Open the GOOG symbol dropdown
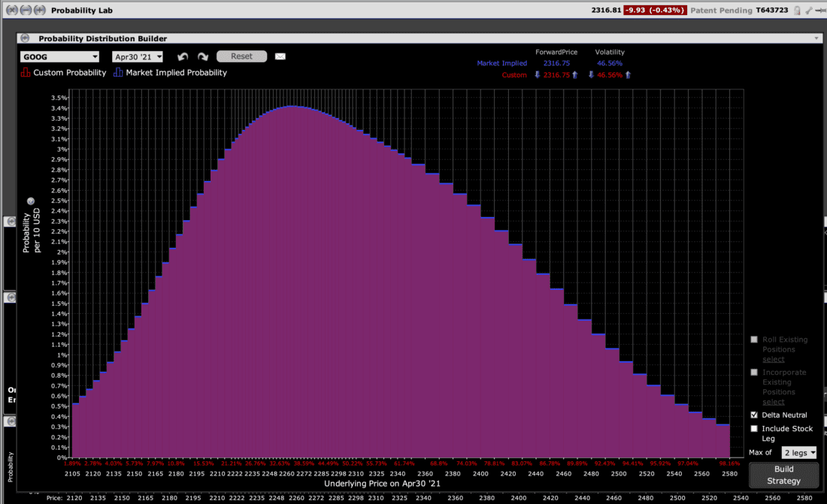827x504 pixels. click(x=60, y=57)
